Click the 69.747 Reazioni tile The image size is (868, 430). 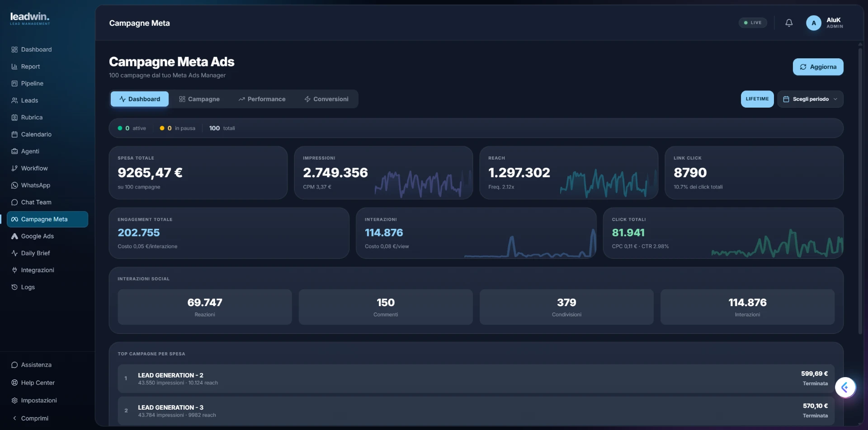click(205, 307)
